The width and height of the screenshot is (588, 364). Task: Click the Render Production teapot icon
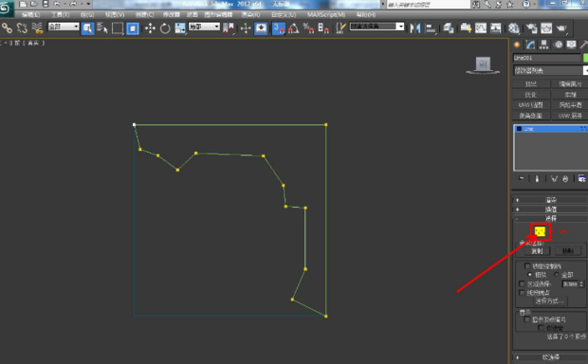[561, 28]
